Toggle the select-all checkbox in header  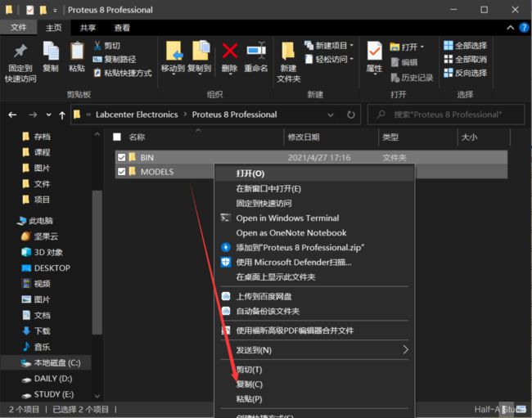point(117,137)
